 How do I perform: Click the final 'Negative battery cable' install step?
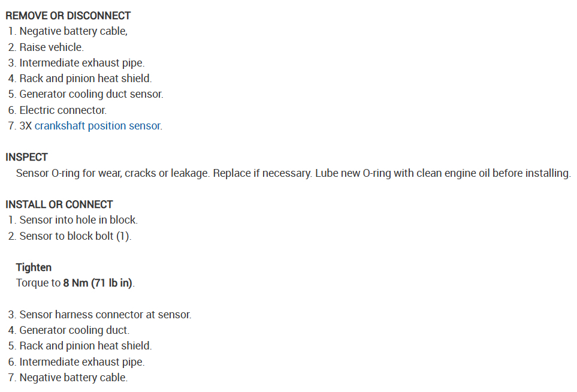point(73,378)
